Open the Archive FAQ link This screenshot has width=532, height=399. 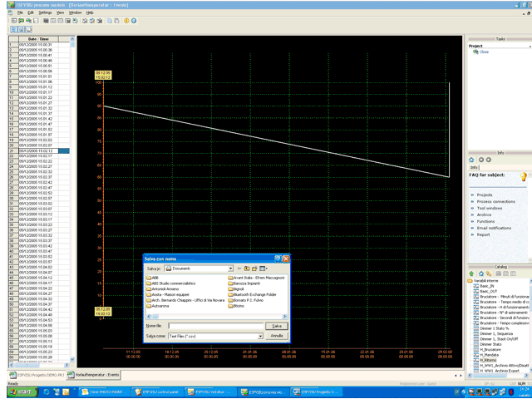coord(484,214)
